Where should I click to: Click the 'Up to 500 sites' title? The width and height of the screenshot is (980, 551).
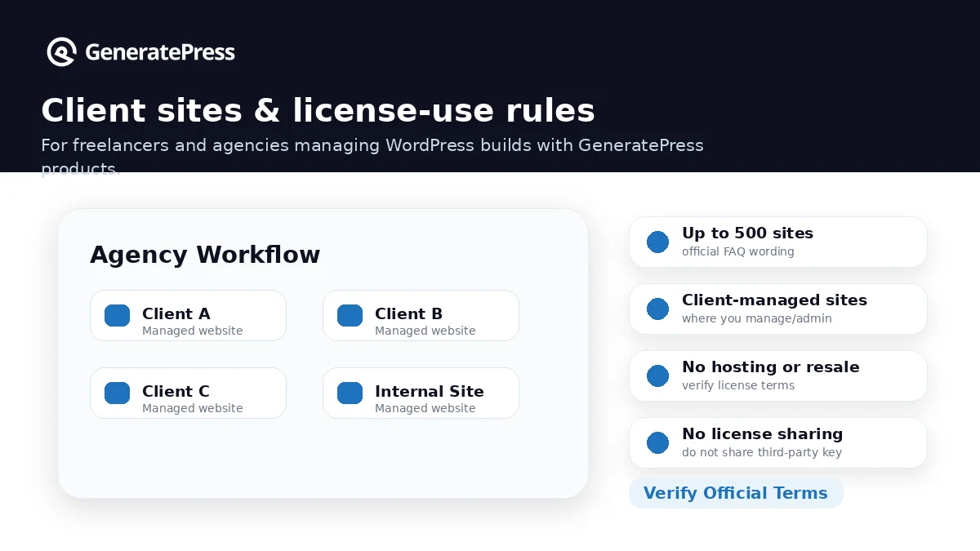click(x=747, y=233)
